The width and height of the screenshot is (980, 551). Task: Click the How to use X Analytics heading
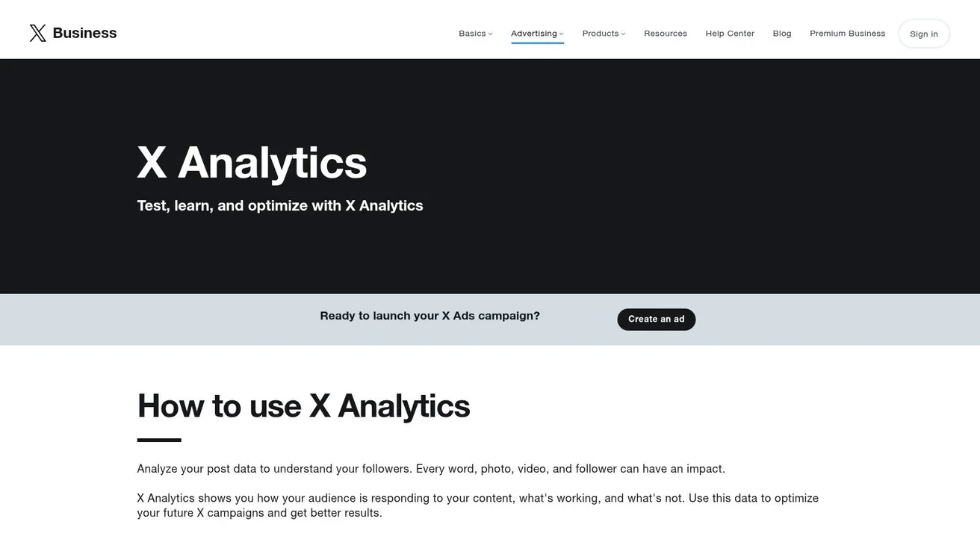pos(303,406)
